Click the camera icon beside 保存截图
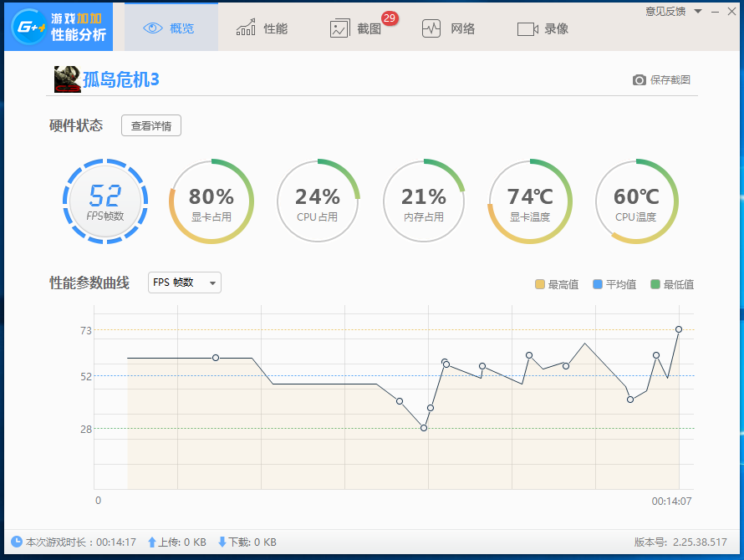 [640, 79]
